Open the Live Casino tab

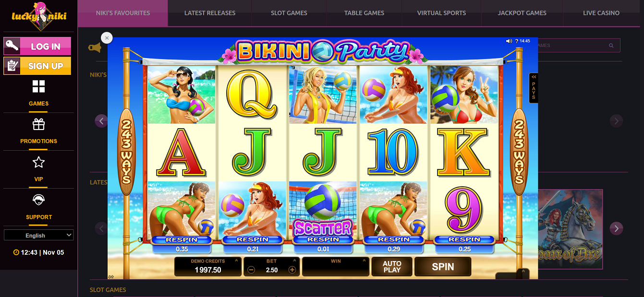pos(601,13)
